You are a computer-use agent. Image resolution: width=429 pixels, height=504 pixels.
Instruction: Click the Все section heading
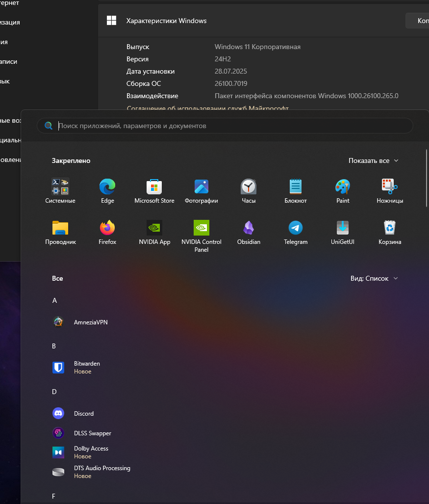pyautogui.click(x=57, y=278)
